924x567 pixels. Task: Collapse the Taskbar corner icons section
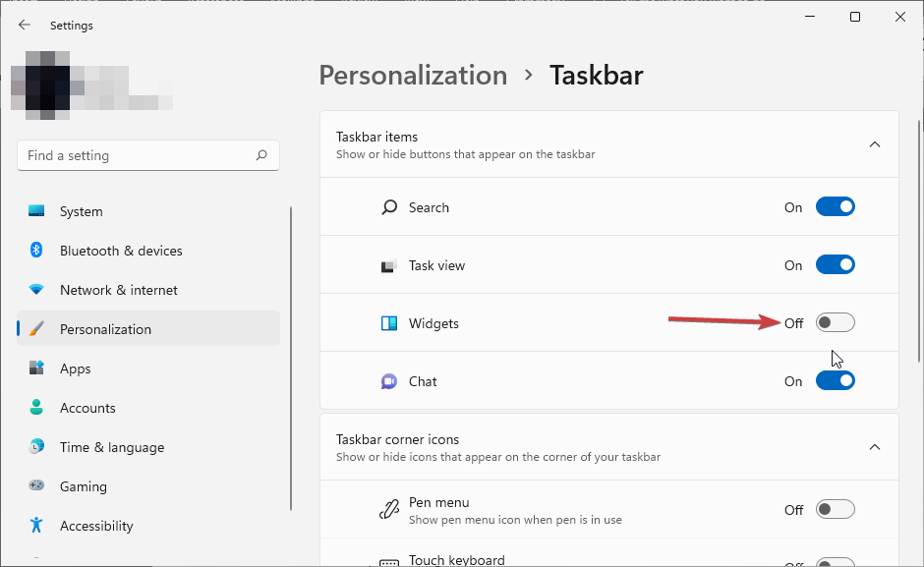point(874,447)
